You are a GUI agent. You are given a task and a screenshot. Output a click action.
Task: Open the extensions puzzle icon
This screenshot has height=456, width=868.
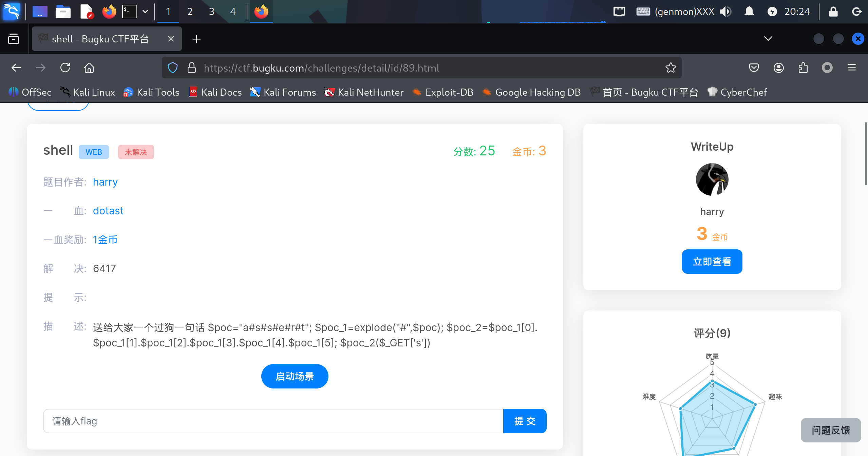click(x=803, y=68)
